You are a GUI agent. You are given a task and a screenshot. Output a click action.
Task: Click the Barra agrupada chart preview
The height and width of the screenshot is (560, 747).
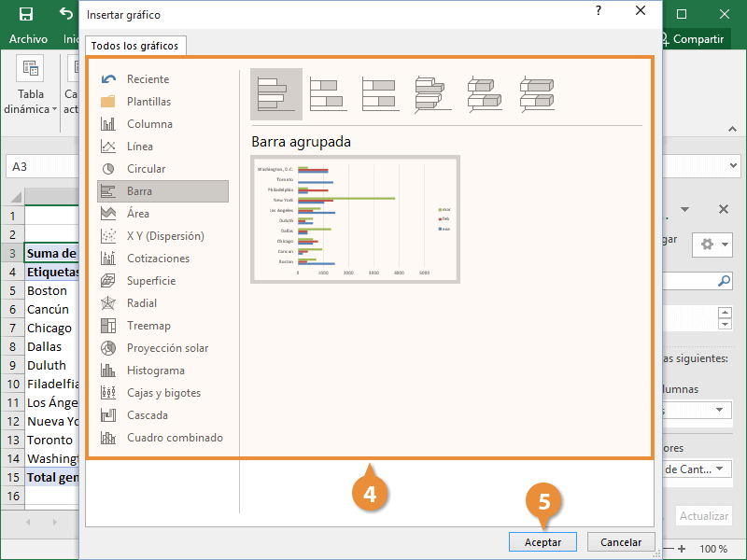pyautogui.click(x=355, y=219)
